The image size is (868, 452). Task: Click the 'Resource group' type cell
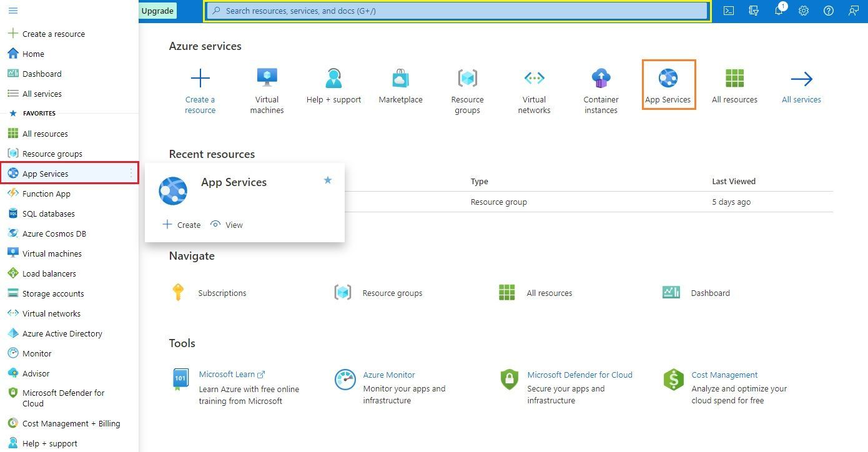[499, 202]
